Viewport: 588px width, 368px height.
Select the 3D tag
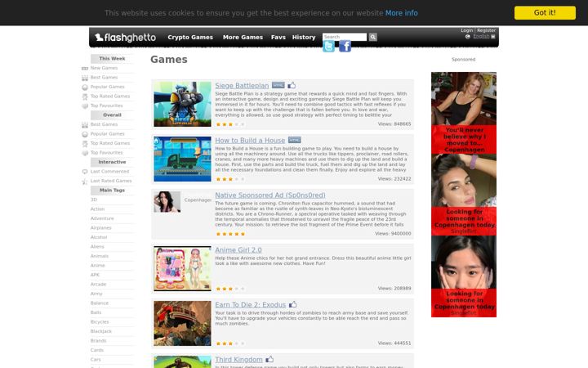[94, 200]
